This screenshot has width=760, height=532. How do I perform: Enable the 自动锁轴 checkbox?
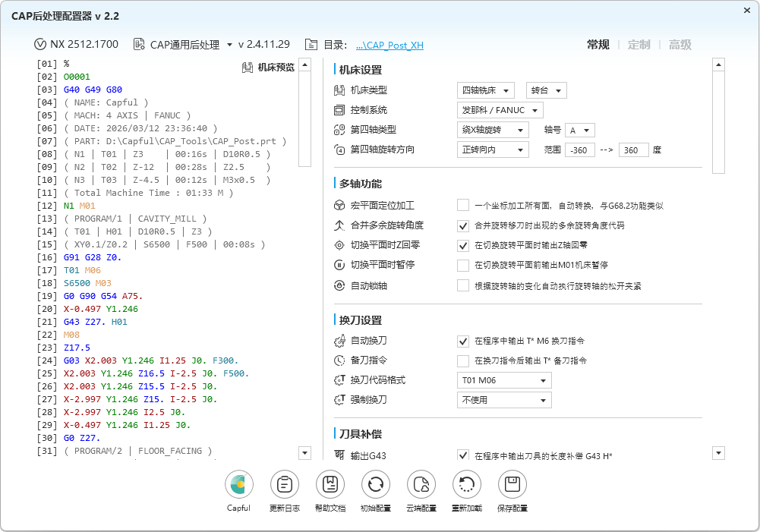[463, 285]
